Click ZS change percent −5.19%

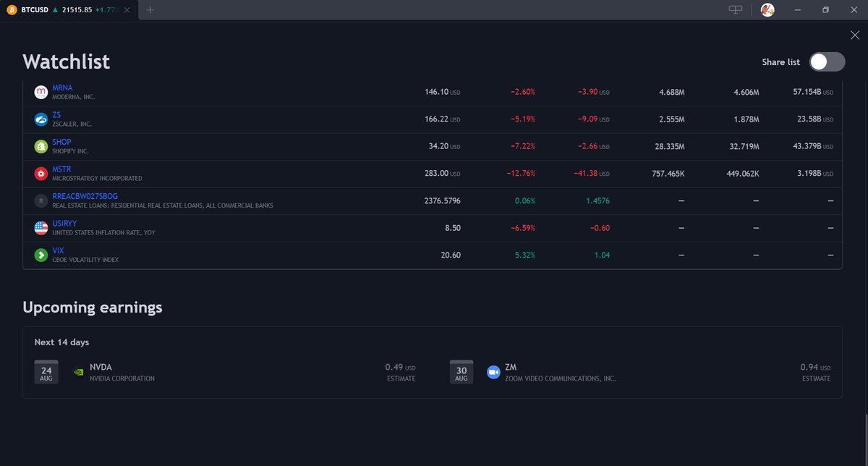click(x=522, y=119)
